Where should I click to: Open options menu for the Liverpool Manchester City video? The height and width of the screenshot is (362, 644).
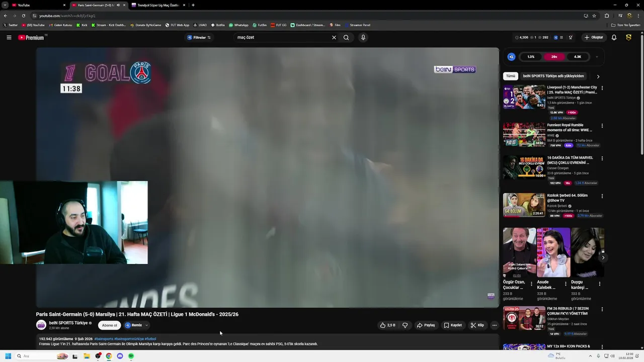602,88
